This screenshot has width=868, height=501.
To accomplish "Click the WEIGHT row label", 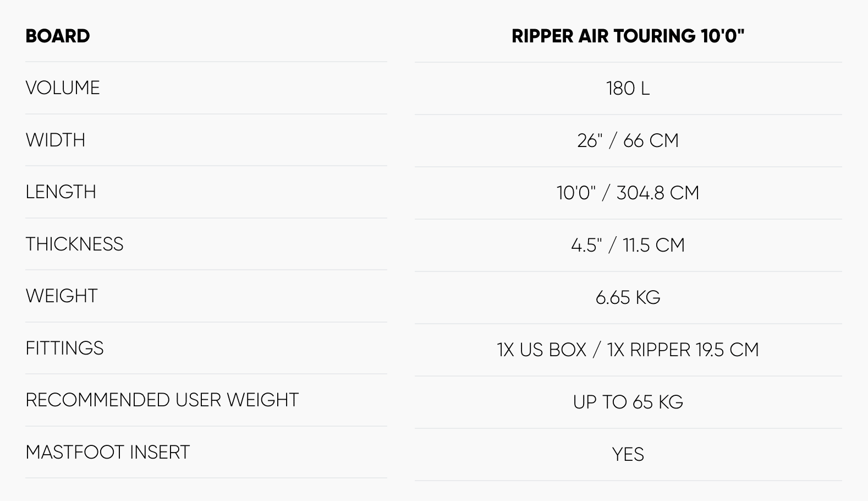I will point(62,296).
